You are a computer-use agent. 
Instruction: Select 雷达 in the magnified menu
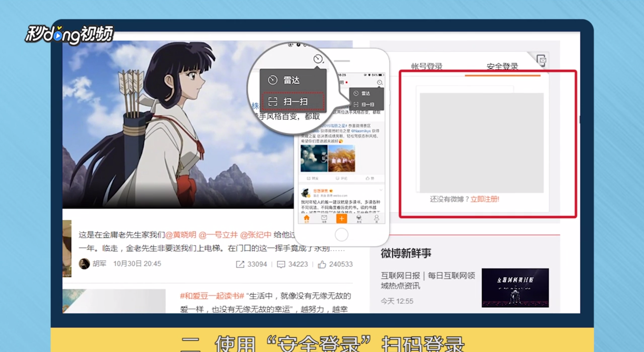coord(293,80)
